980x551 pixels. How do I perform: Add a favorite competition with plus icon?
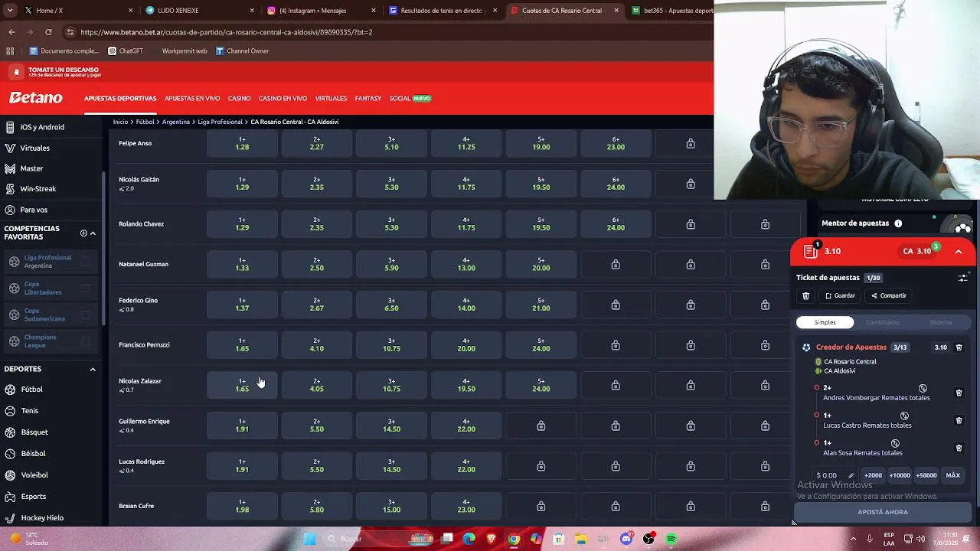click(x=83, y=233)
